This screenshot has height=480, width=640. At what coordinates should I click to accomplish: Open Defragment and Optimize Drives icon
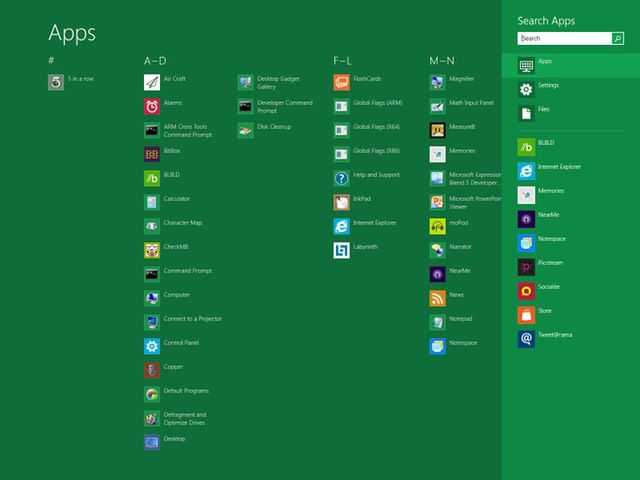152,419
